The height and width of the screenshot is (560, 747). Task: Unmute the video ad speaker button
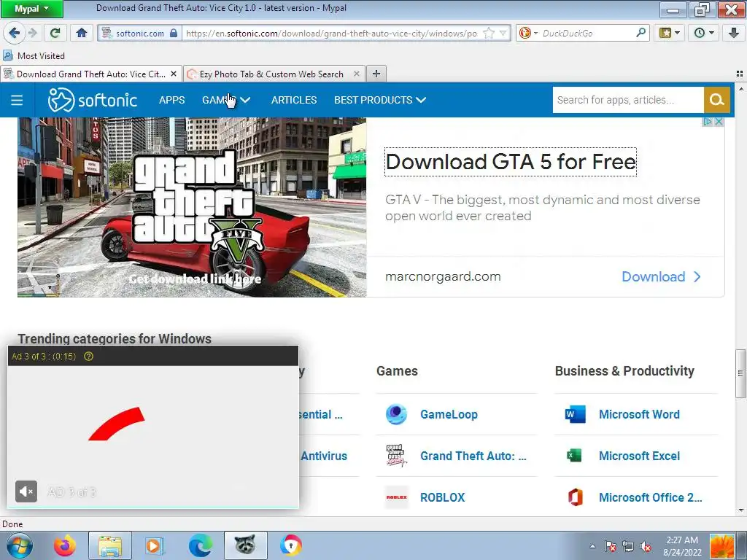click(x=26, y=491)
